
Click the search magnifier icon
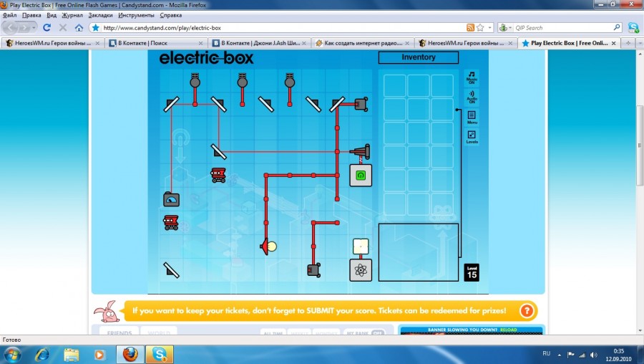[x=617, y=27]
